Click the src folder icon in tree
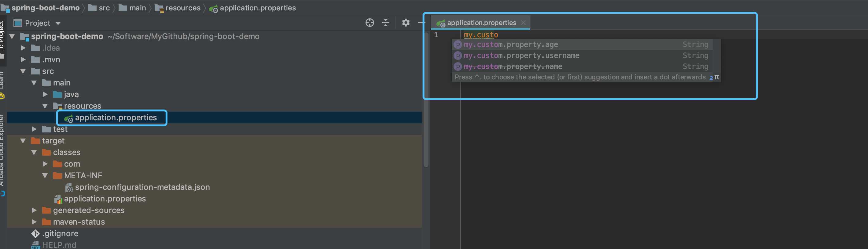Image resolution: width=868 pixels, height=249 pixels. click(35, 71)
